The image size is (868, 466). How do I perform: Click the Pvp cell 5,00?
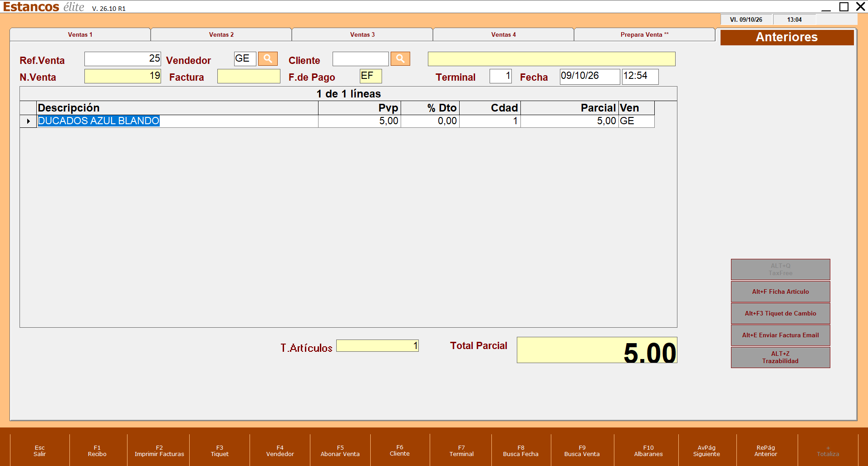click(x=359, y=121)
